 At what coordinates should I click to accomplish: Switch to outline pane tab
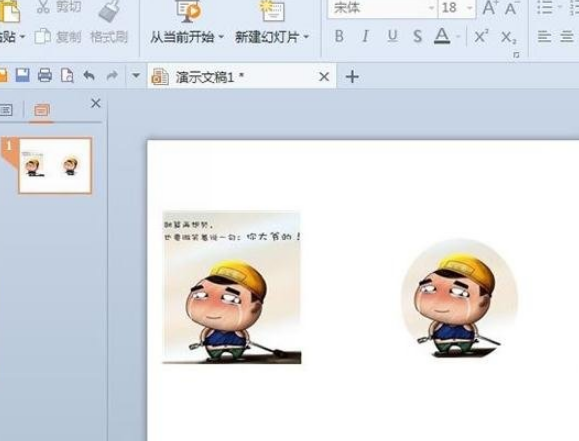[x=6, y=110]
